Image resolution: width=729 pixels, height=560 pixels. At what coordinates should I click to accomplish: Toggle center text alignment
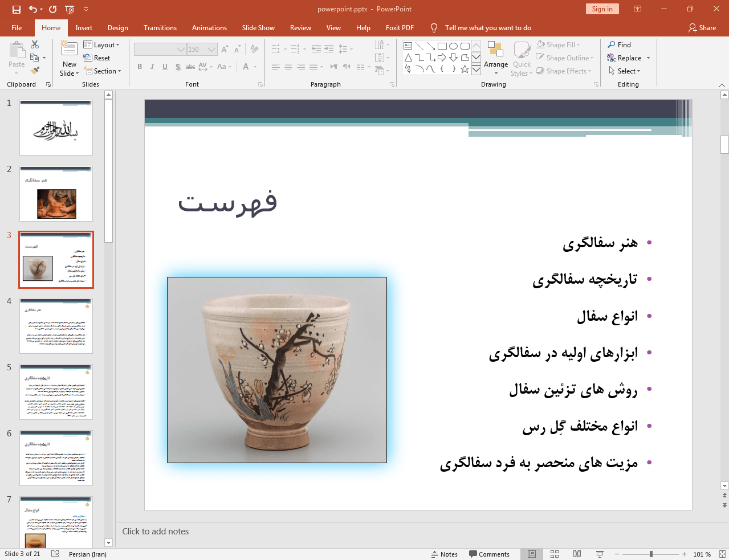(288, 67)
